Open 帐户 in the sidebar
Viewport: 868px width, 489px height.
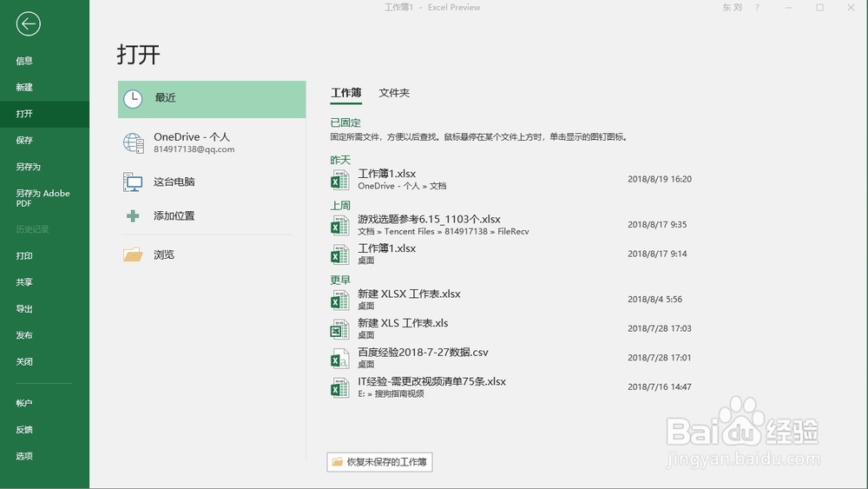(x=24, y=404)
